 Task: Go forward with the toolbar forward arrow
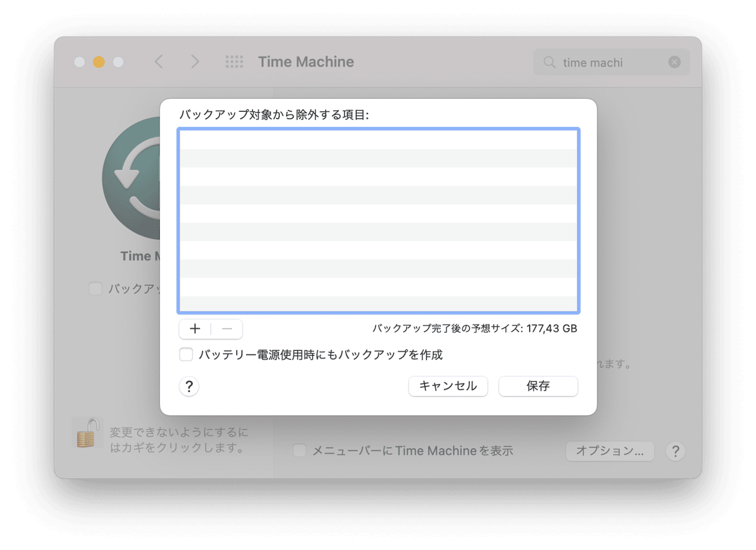pos(195,62)
